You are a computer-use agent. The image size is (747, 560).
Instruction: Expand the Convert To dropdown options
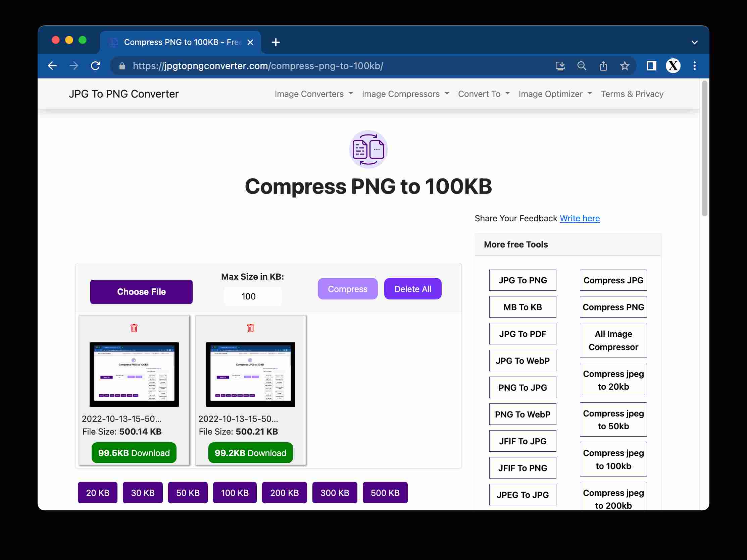pos(483,94)
